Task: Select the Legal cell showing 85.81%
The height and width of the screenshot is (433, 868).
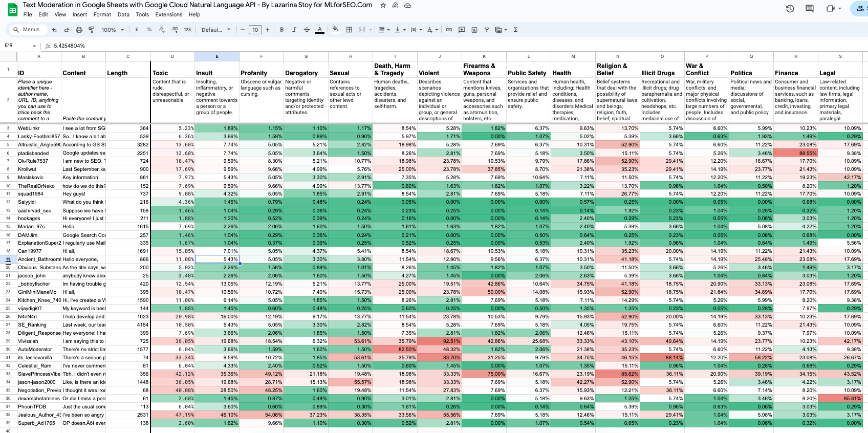Action: click(840, 399)
